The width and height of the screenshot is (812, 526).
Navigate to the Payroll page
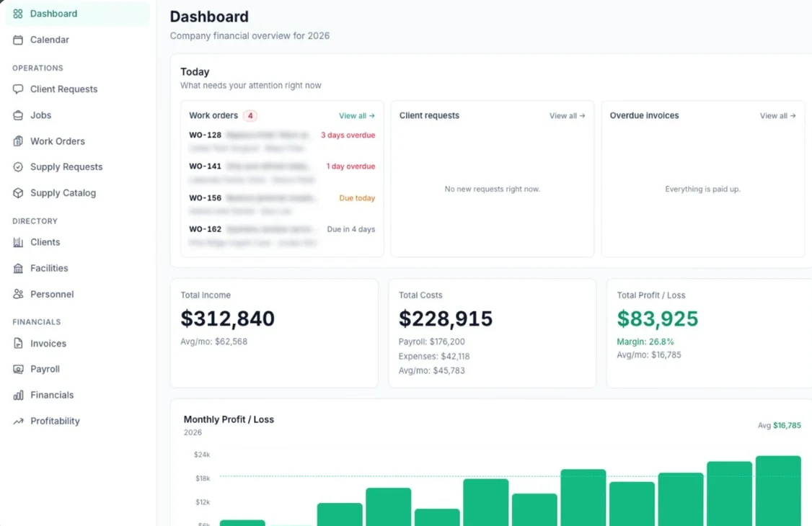coord(78,370)
